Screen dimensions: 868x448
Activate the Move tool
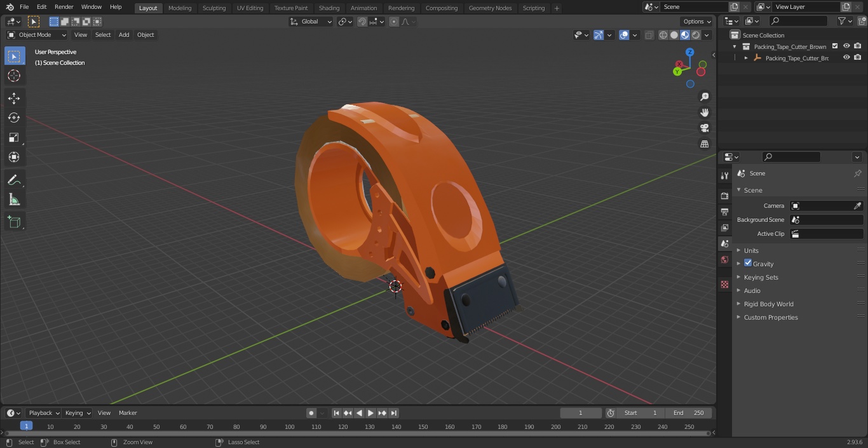click(x=14, y=98)
